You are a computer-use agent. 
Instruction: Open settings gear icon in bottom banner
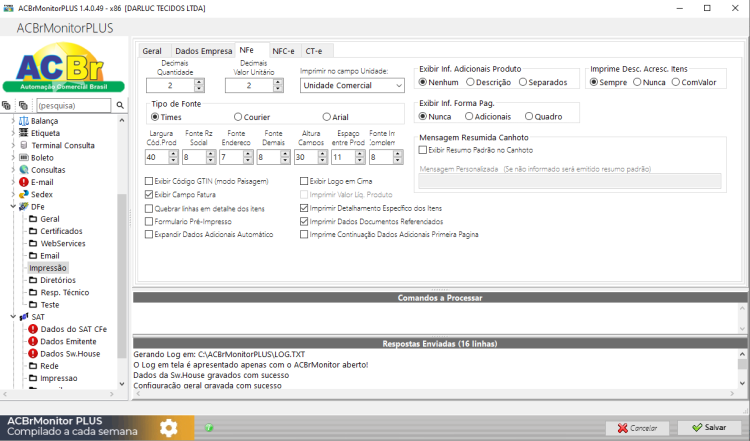click(x=168, y=428)
